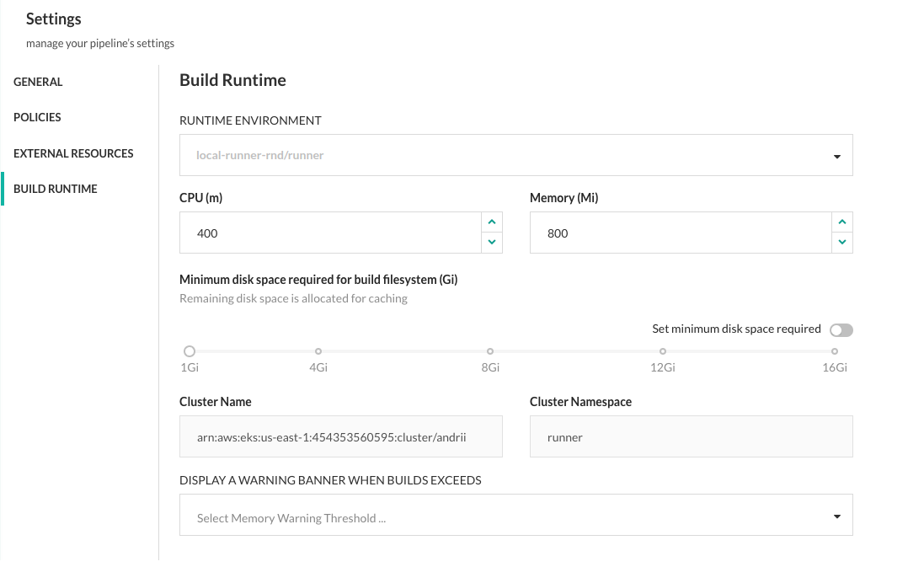Set disk space slider to 8Gi
The height and width of the screenshot is (567, 924).
(490, 351)
